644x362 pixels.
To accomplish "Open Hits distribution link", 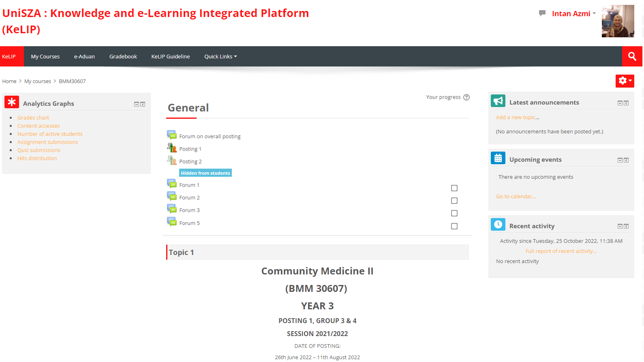I will pyautogui.click(x=37, y=158).
